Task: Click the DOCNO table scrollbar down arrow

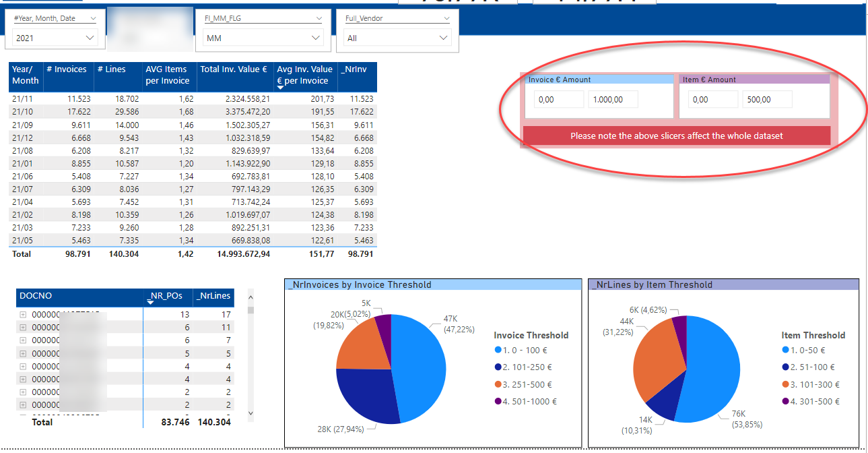Action: pyautogui.click(x=251, y=413)
